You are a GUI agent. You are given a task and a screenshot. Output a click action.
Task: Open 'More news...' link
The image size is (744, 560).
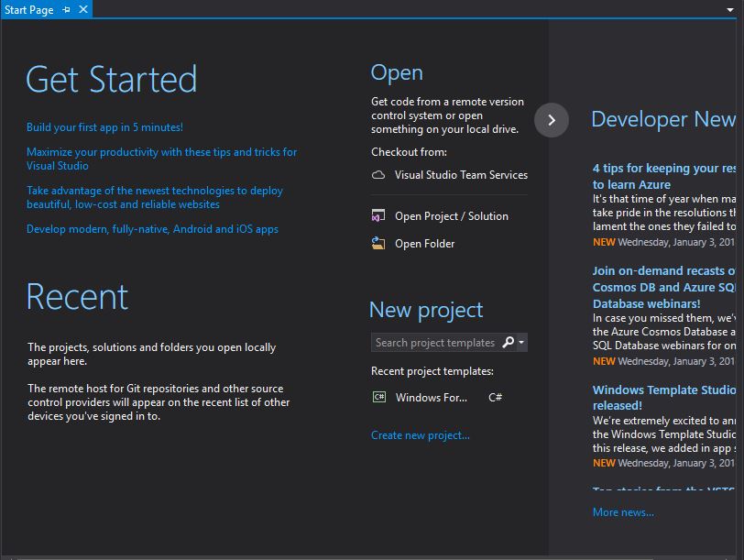pyautogui.click(x=623, y=512)
